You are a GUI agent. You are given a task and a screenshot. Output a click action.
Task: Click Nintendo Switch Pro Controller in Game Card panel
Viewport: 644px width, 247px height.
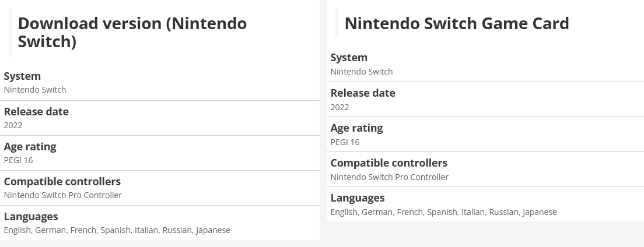pyautogui.click(x=389, y=177)
